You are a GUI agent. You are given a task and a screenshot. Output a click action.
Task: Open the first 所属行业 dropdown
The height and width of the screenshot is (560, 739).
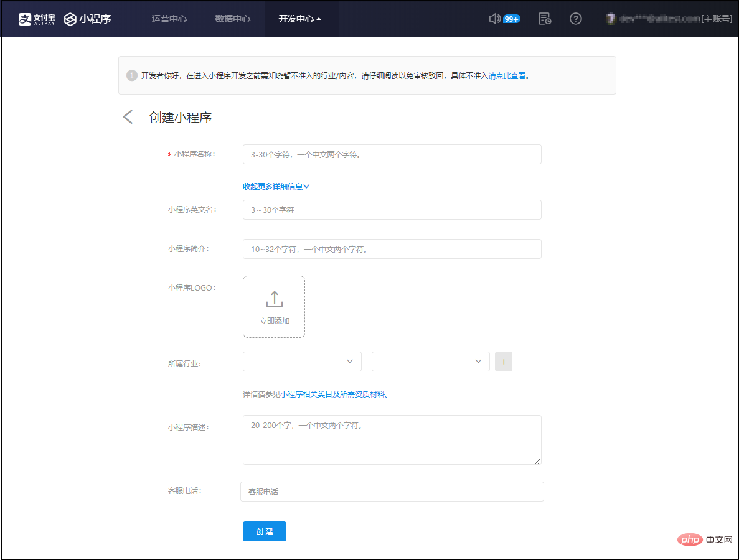302,362
